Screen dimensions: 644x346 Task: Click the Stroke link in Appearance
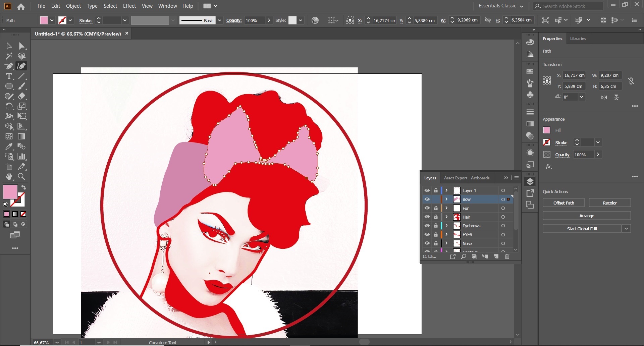click(561, 142)
